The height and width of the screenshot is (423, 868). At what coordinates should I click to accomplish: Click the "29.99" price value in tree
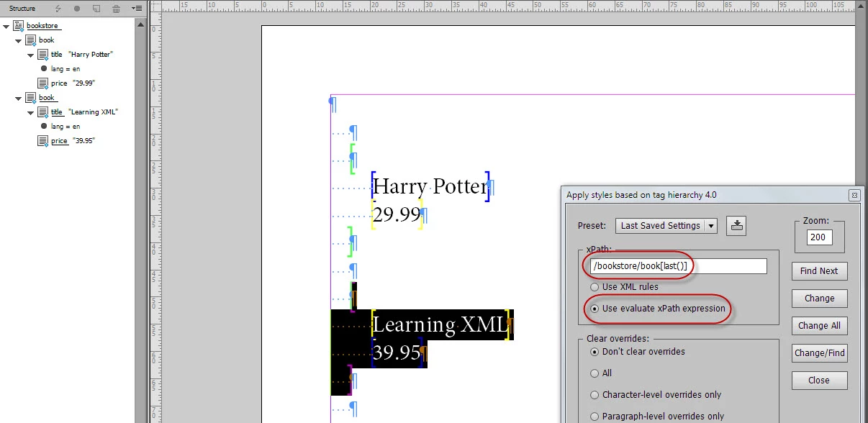[x=83, y=83]
